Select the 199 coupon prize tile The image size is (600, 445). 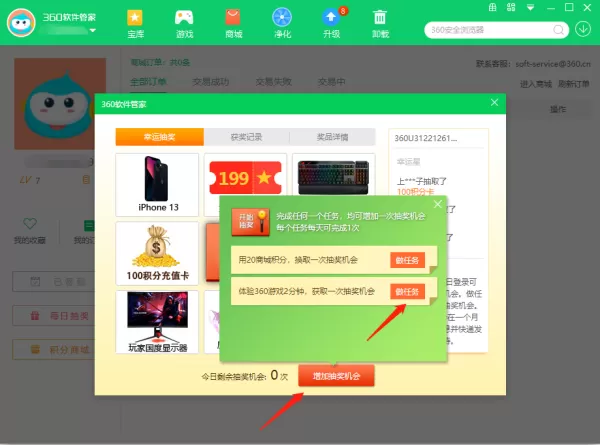(245, 176)
